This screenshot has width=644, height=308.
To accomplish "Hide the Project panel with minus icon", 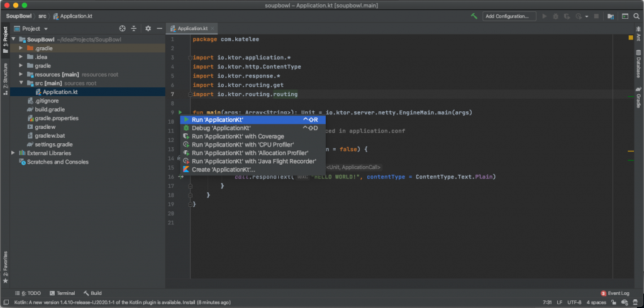I will pos(159,28).
